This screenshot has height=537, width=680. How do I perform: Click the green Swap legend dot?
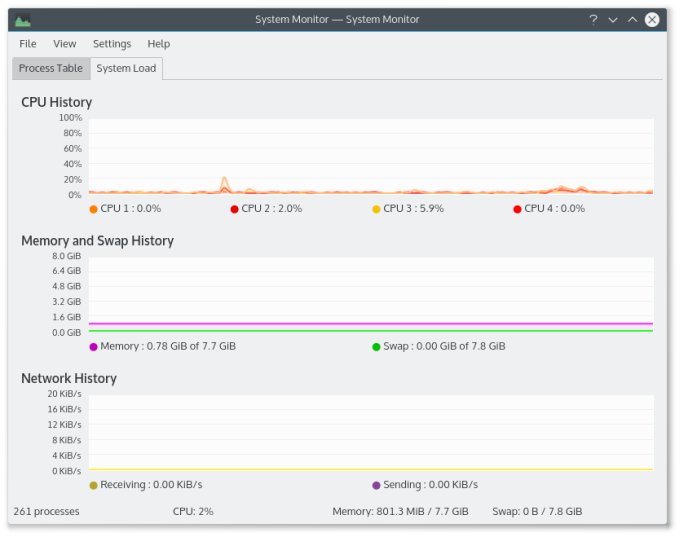pyautogui.click(x=376, y=347)
